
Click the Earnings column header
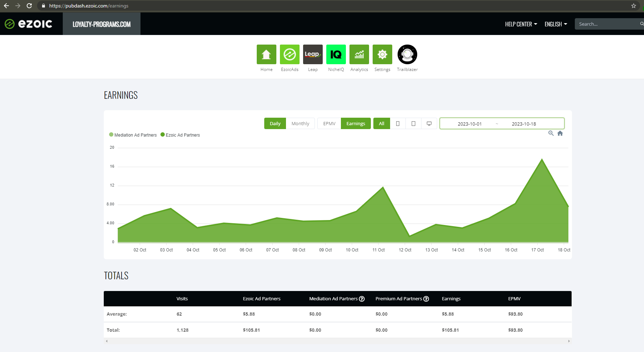451,299
